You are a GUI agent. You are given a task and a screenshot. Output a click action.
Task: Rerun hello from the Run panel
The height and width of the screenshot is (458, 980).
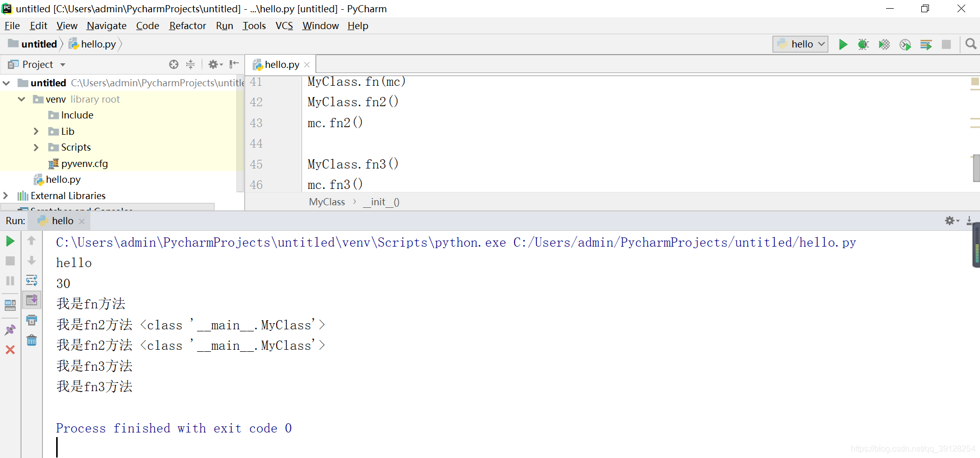tap(10, 241)
